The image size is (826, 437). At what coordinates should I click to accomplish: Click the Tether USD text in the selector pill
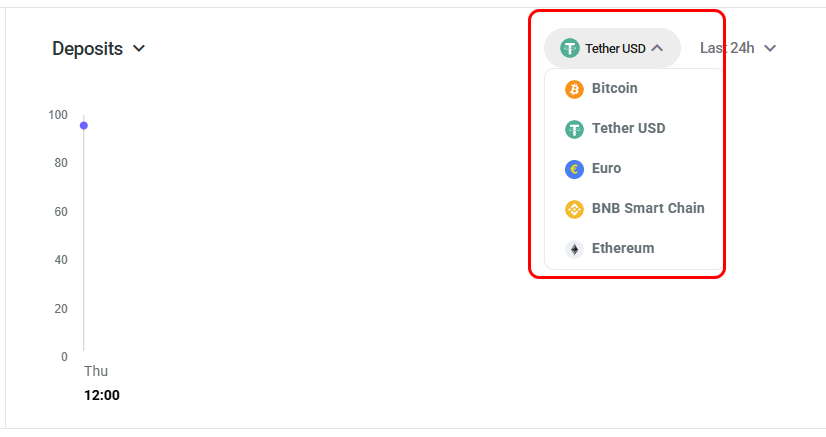click(x=615, y=48)
